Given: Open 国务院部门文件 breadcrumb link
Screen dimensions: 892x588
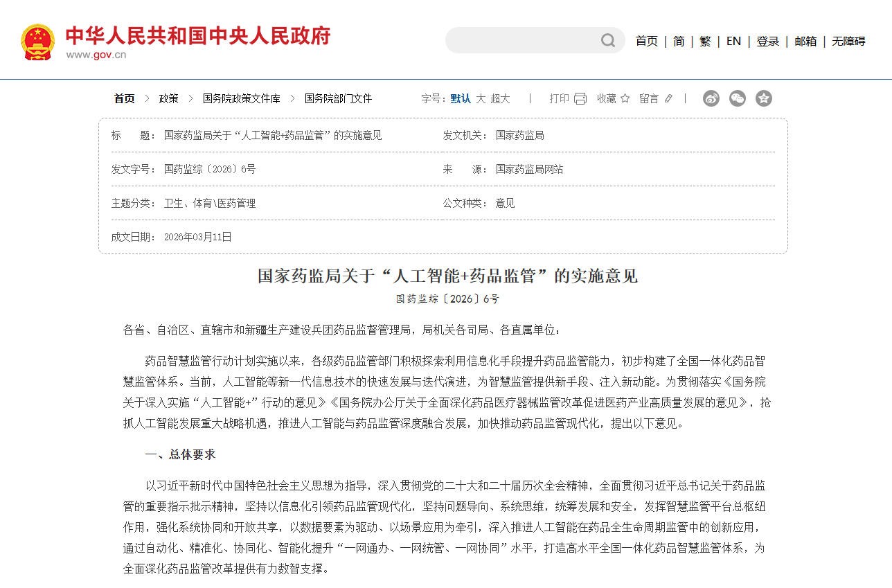Looking at the screenshot, I should point(339,98).
